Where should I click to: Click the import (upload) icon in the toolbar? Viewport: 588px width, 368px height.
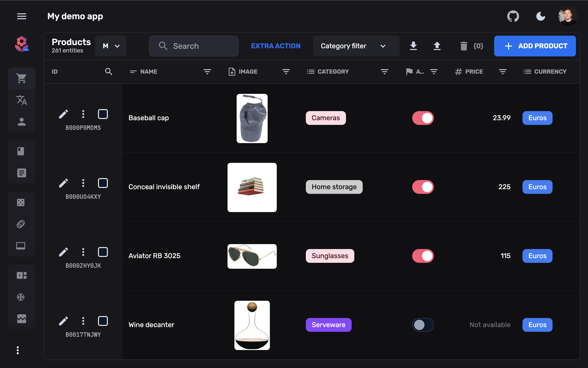(437, 46)
